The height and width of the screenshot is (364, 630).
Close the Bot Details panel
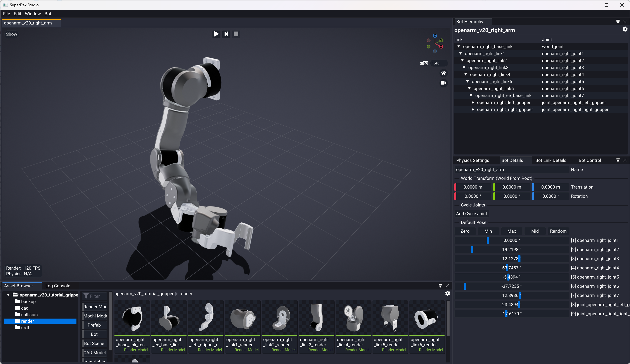[625, 161]
